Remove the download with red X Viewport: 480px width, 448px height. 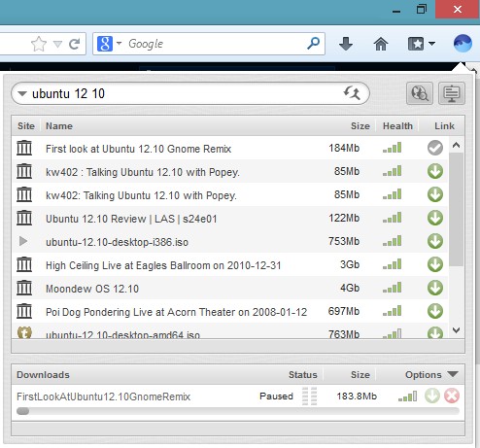(452, 396)
